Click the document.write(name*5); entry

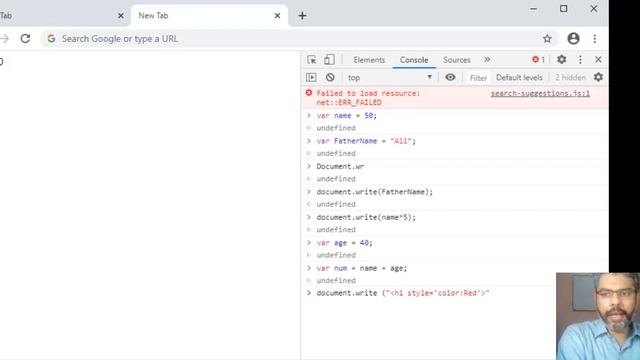(x=366, y=217)
